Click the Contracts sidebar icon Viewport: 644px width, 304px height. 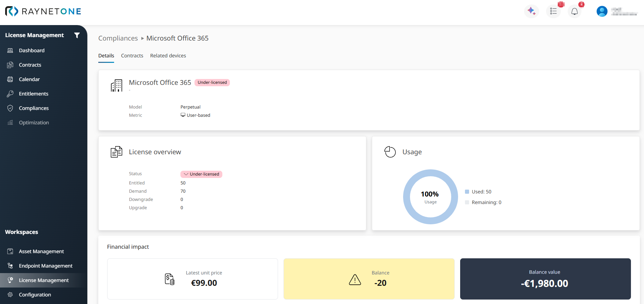[x=10, y=65]
